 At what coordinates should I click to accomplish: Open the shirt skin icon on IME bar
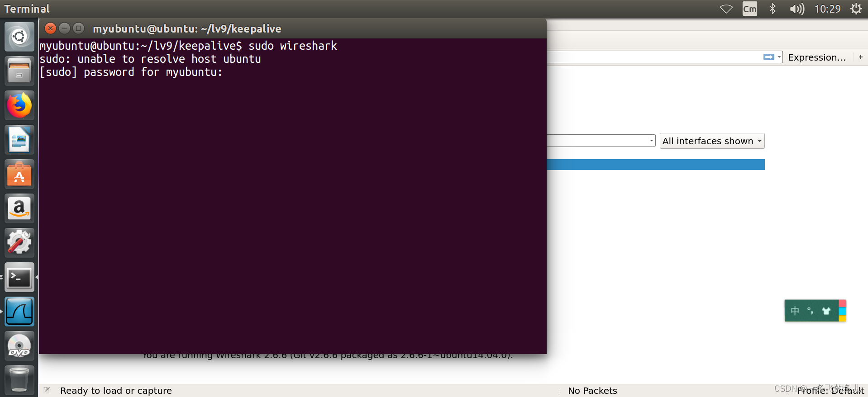pos(826,311)
